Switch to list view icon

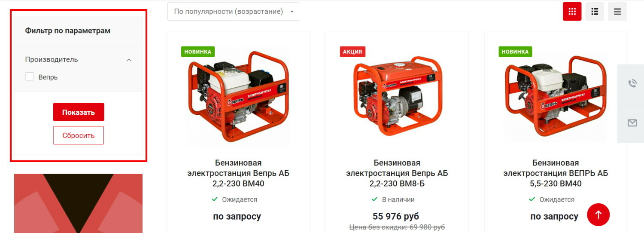point(595,12)
